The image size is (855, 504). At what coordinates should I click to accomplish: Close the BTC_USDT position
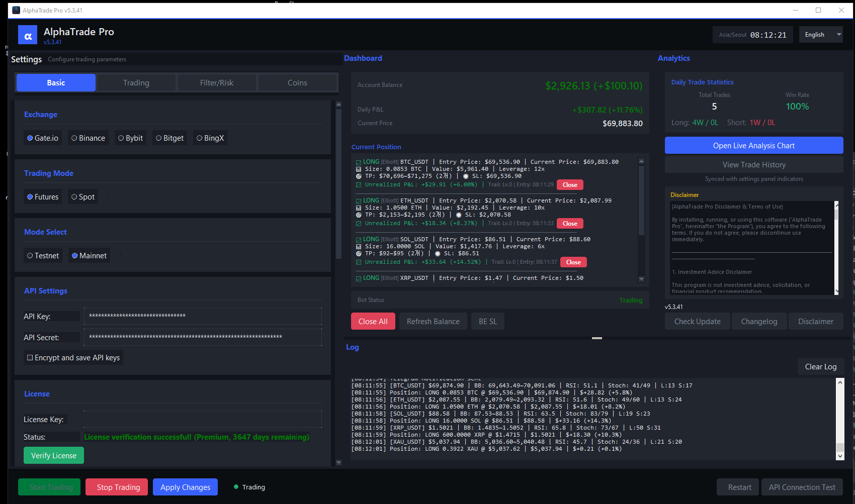click(570, 185)
